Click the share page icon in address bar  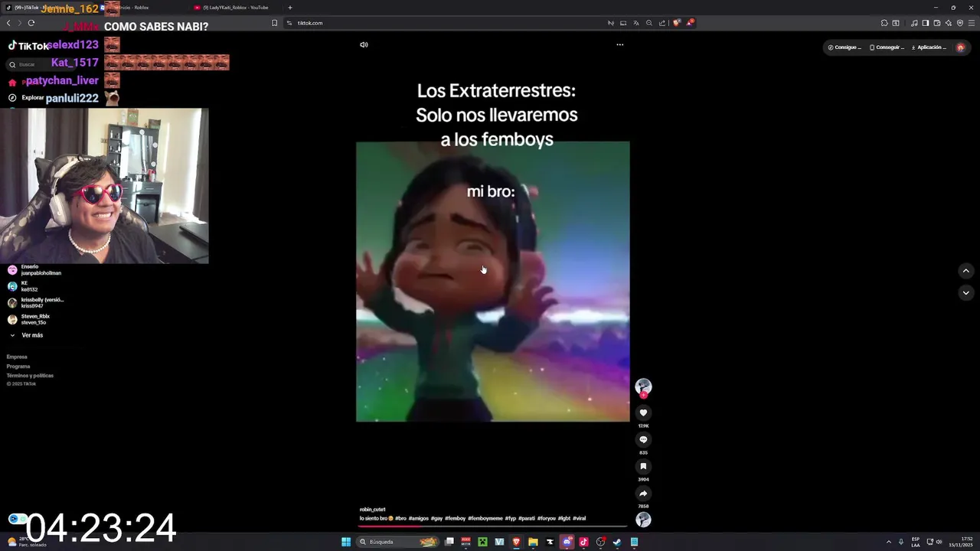click(662, 23)
